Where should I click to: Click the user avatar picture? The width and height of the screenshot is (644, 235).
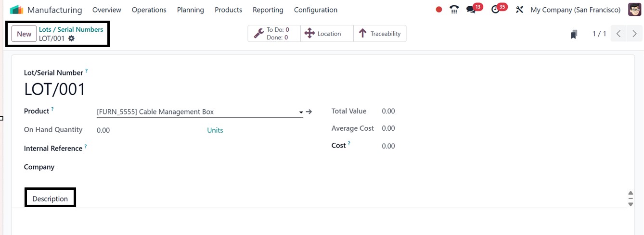(634, 10)
